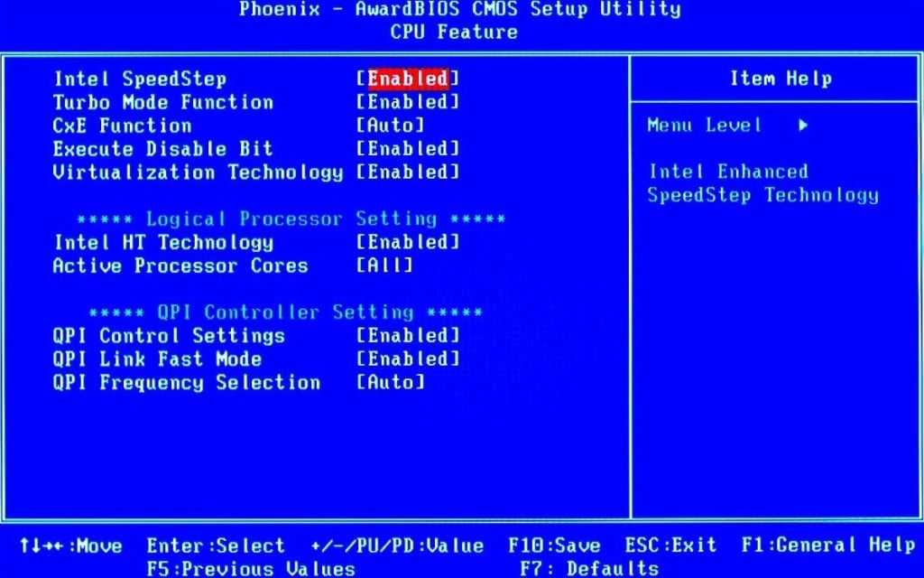Viewport: 924px width, 578px height.
Task: Click the QPI Frequency Selection label
Action: pos(187,383)
